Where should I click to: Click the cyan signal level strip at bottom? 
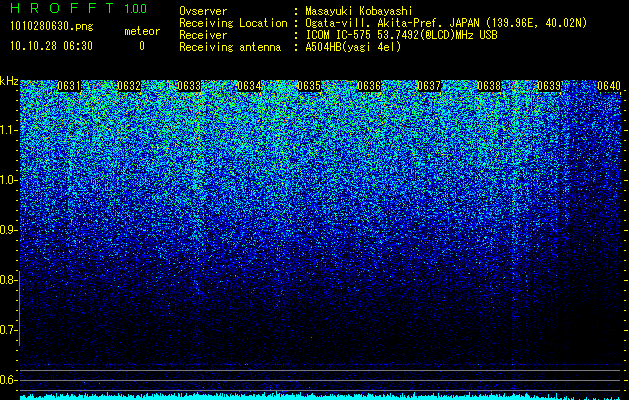pyautogui.click(x=320, y=397)
